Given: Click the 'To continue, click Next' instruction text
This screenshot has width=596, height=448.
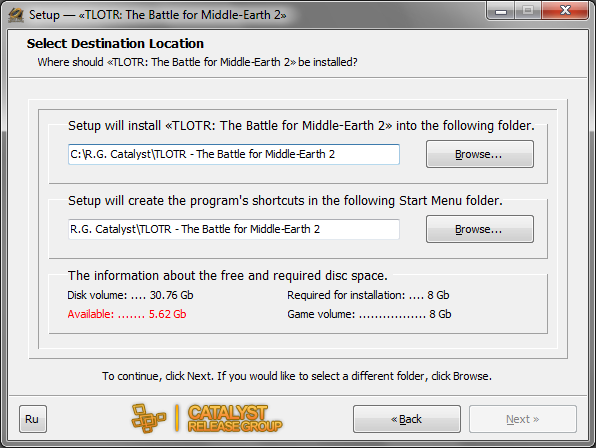Looking at the screenshot, I should [x=297, y=376].
